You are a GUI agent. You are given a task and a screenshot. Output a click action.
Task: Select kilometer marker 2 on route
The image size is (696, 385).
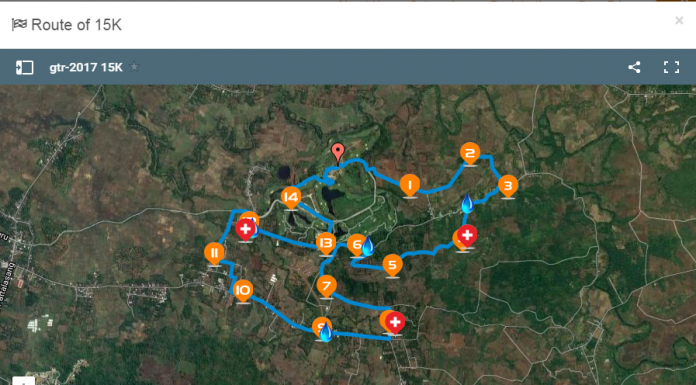(x=470, y=154)
